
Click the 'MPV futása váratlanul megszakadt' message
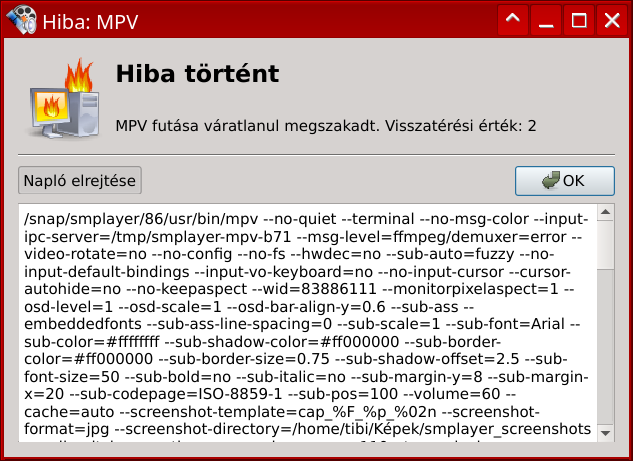click(x=247, y=126)
